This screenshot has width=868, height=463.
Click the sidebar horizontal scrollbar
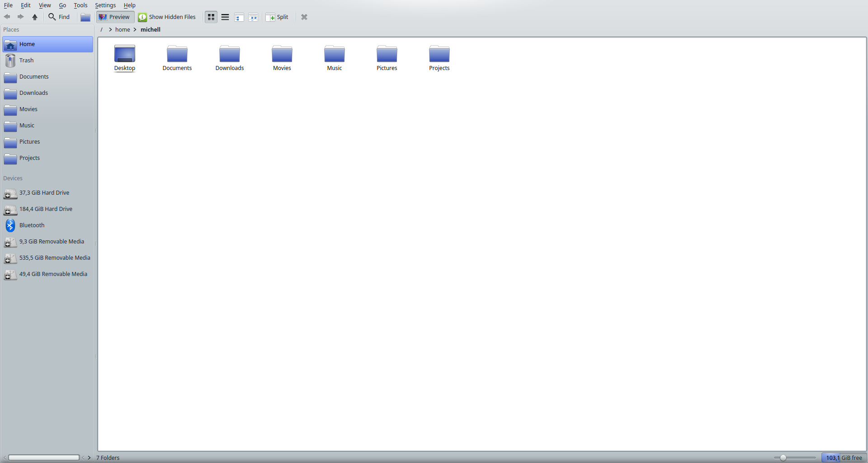click(x=44, y=458)
